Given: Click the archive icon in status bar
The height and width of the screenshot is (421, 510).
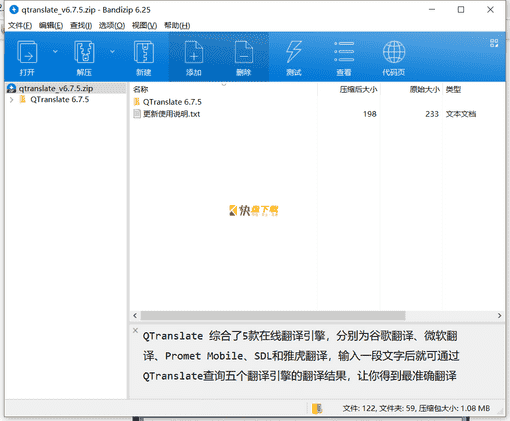Looking at the screenshot, I should point(317,408).
